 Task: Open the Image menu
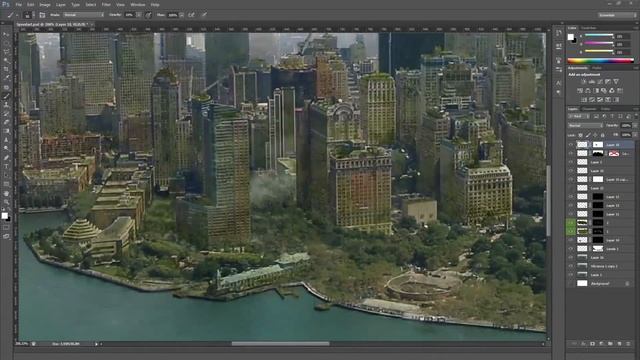pyautogui.click(x=45, y=5)
